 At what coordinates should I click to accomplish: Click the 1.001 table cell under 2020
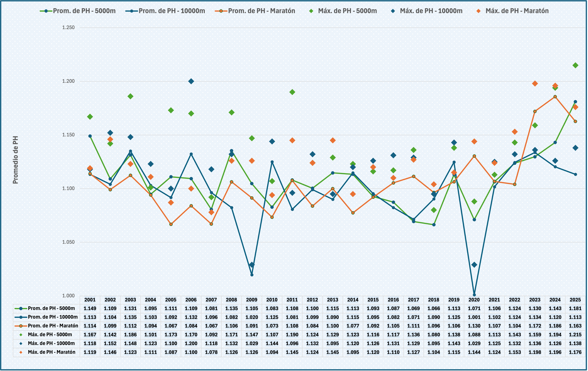pyautogui.click(x=474, y=317)
